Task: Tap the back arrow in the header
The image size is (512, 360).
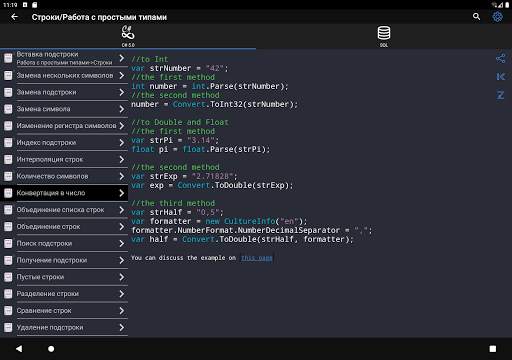Action: click(14, 17)
